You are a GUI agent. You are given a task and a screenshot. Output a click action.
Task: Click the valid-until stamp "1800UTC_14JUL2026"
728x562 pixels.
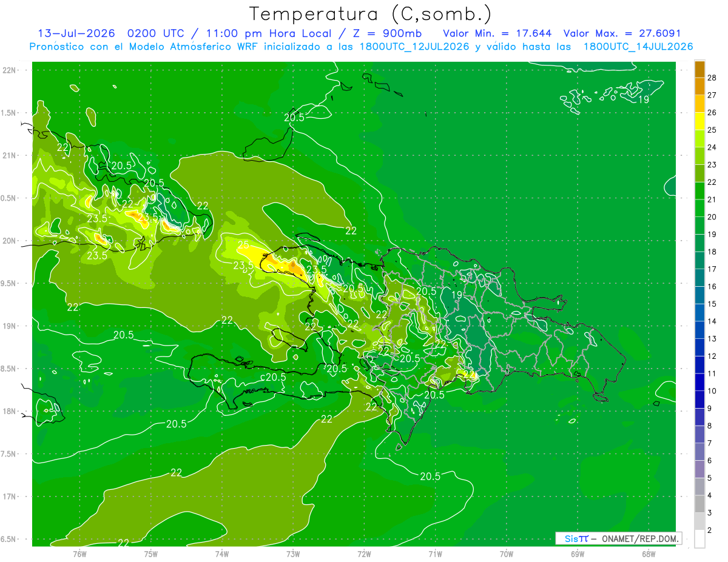638,47
